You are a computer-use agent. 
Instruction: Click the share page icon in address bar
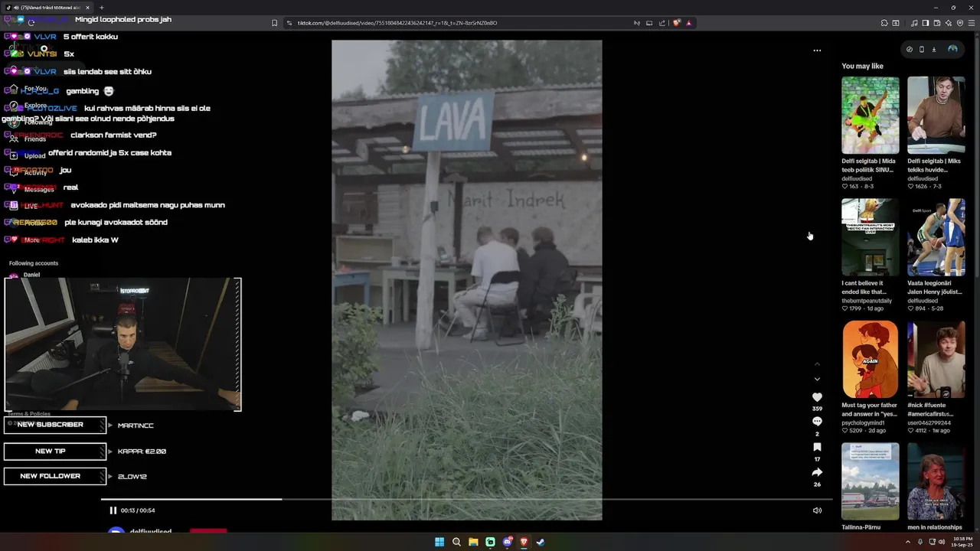point(661,23)
